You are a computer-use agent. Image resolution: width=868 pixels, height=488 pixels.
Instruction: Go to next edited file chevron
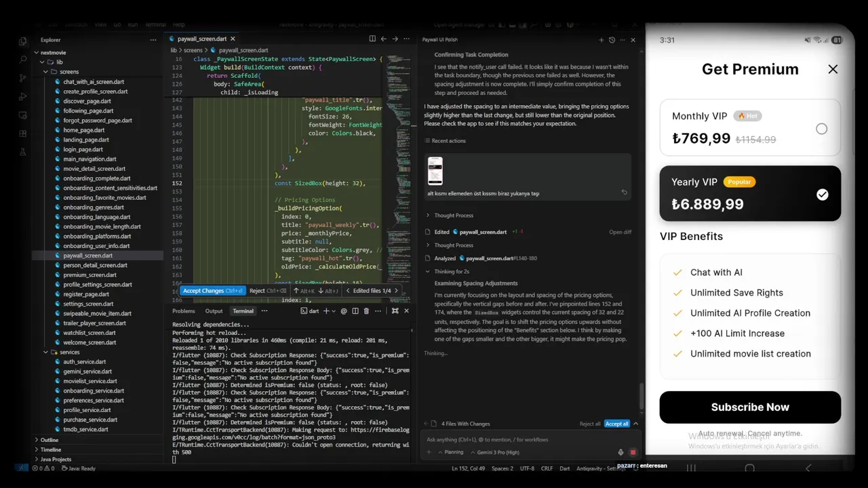tap(396, 291)
